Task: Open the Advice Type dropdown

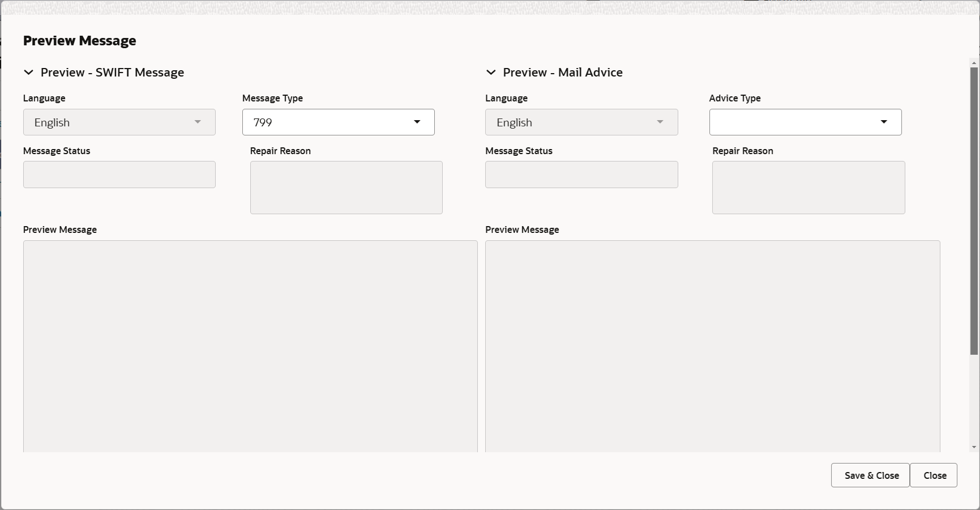Action: tap(806, 122)
